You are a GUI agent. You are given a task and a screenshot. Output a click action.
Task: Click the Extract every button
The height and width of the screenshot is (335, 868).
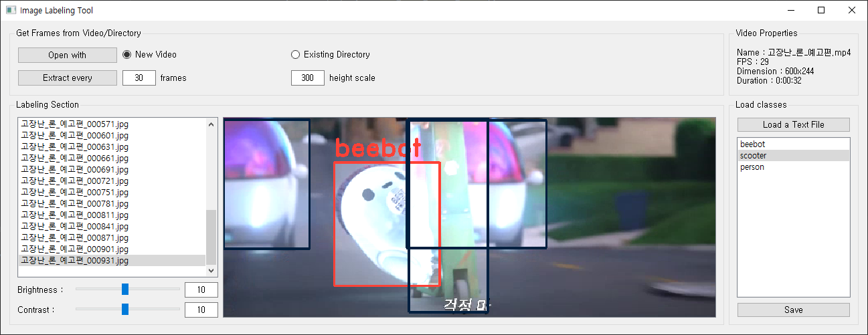(x=68, y=78)
